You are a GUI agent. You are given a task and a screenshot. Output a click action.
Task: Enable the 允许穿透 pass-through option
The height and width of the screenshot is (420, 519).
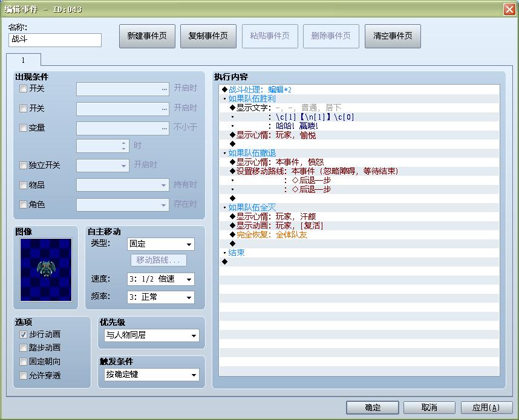coord(22,374)
